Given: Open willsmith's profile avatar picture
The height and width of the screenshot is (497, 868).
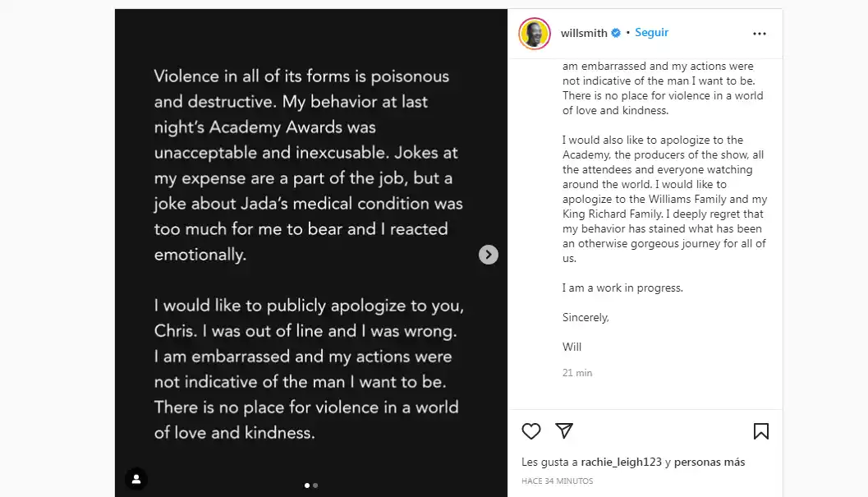Looking at the screenshot, I should 534,33.
